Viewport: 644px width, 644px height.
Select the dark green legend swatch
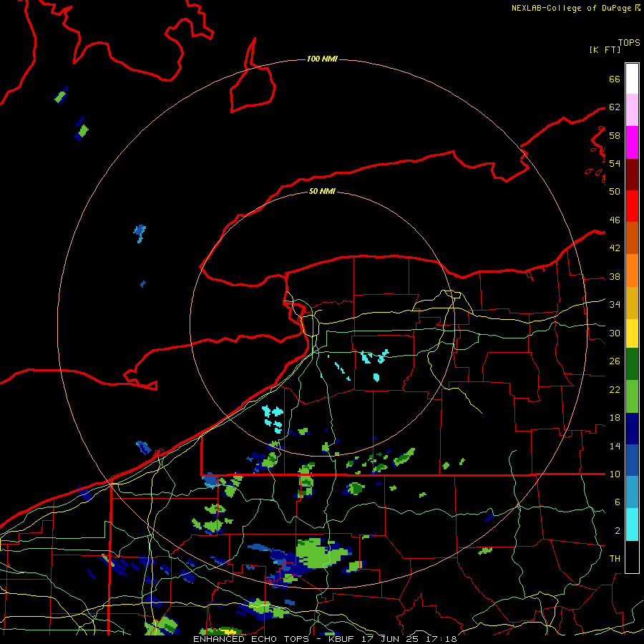(x=632, y=364)
